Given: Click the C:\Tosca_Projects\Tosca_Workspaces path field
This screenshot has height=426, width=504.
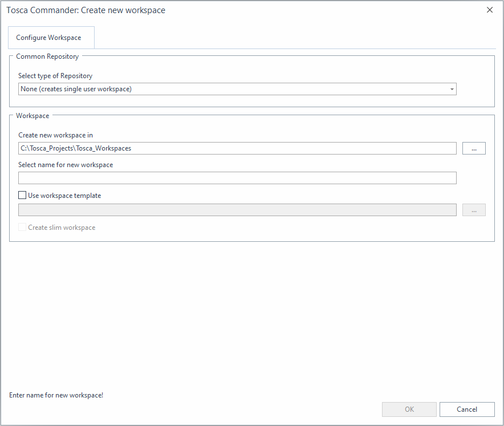Looking at the screenshot, I should tap(237, 148).
